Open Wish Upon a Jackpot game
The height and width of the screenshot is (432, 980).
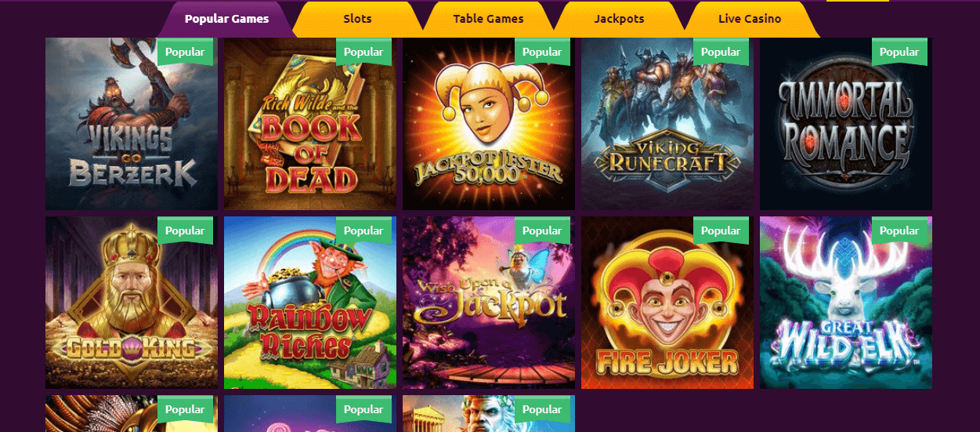pyautogui.click(x=489, y=303)
